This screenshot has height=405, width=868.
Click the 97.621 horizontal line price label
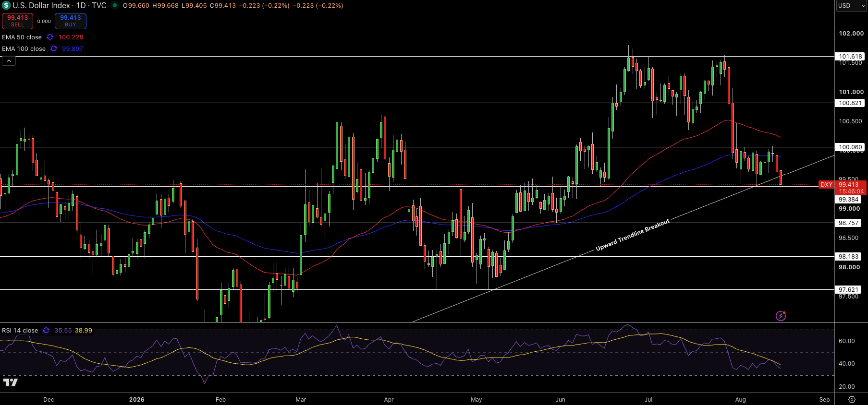(x=848, y=290)
